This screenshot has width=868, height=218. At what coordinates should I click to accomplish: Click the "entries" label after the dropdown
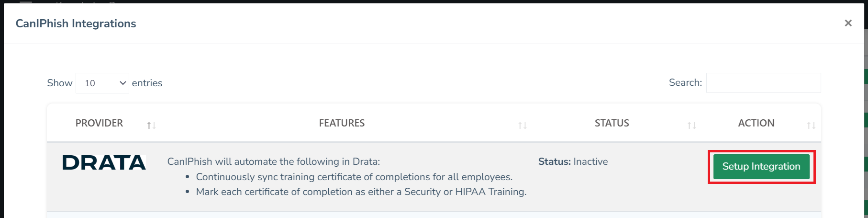(147, 83)
